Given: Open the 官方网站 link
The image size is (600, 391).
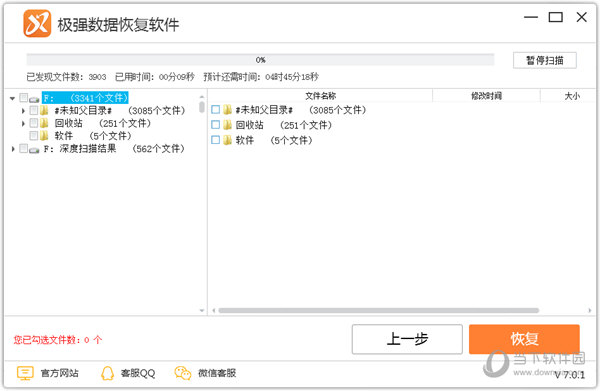Looking at the screenshot, I should [60, 373].
